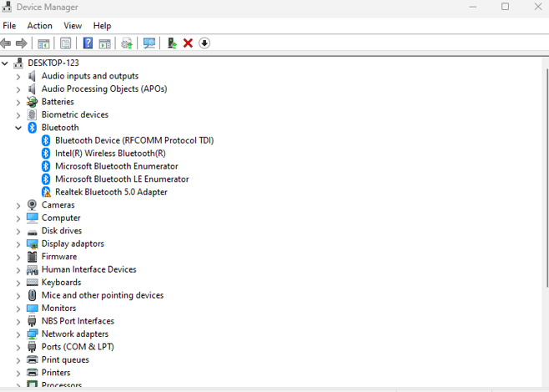
Task: Open the File menu
Action: tap(9, 26)
